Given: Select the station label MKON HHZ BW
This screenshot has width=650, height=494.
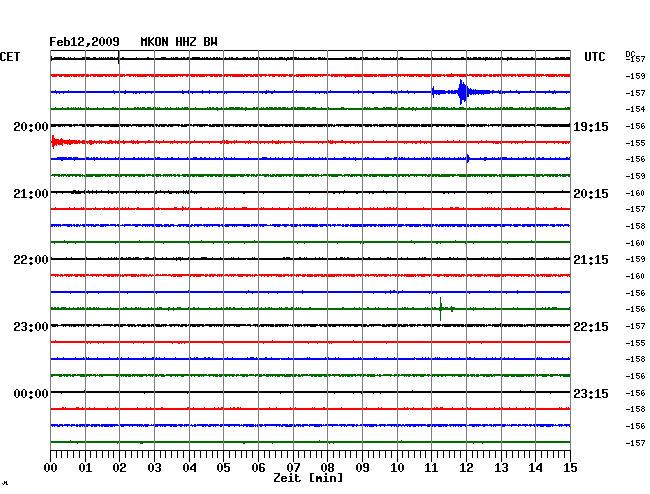Looking at the screenshot, I should click(x=179, y=42).
